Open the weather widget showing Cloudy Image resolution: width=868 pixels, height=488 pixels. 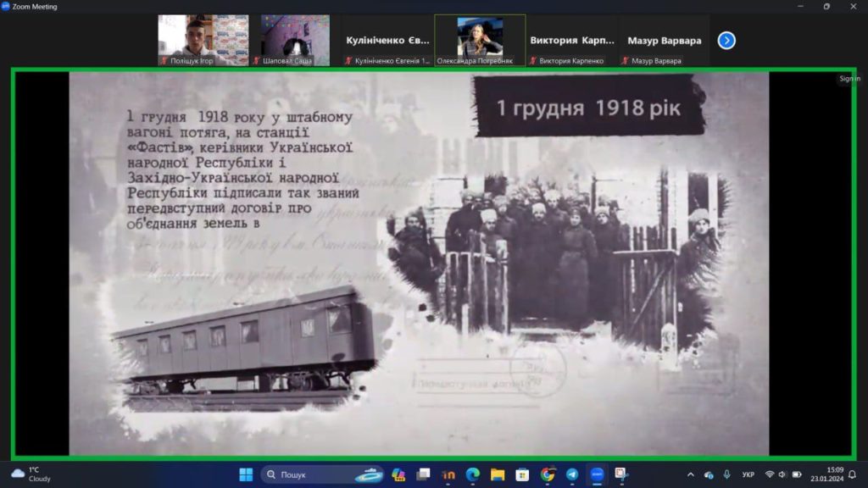click(31, 474)
